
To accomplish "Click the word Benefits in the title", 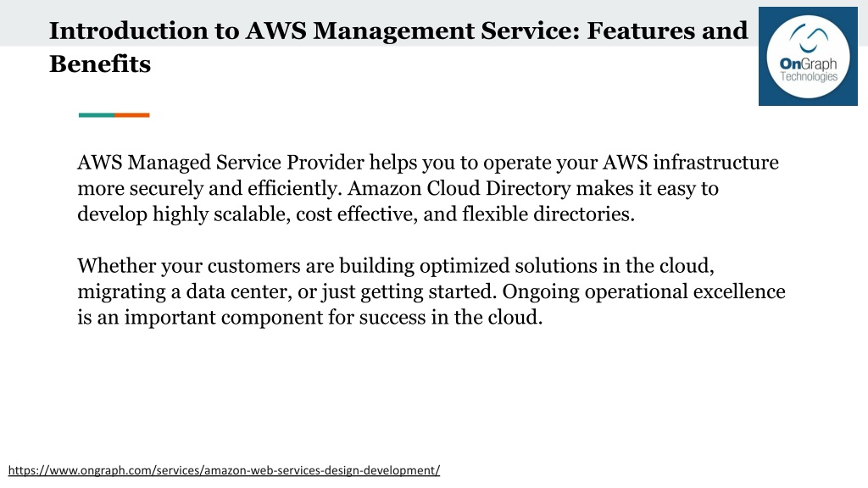I will (100, 64).
